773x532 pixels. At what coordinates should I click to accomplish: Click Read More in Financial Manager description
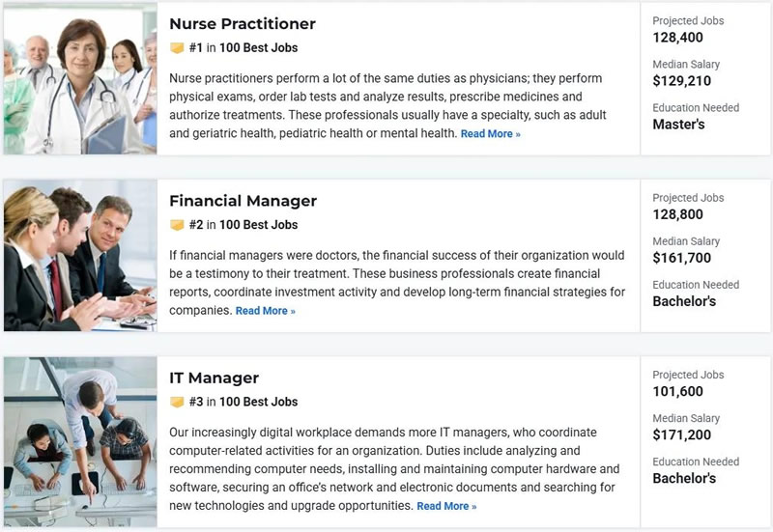tap(265, 311)
